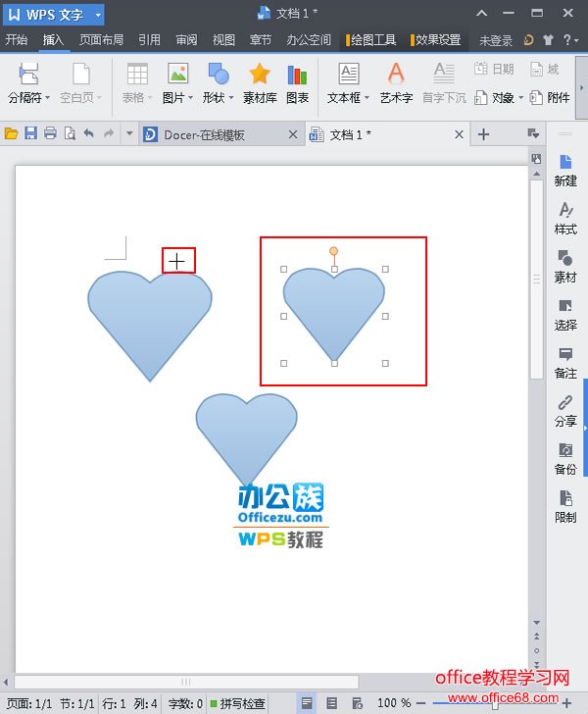Switch to the 开始 ribbon tab
This screenshot has width=588, height=714.
coord(17,40)
